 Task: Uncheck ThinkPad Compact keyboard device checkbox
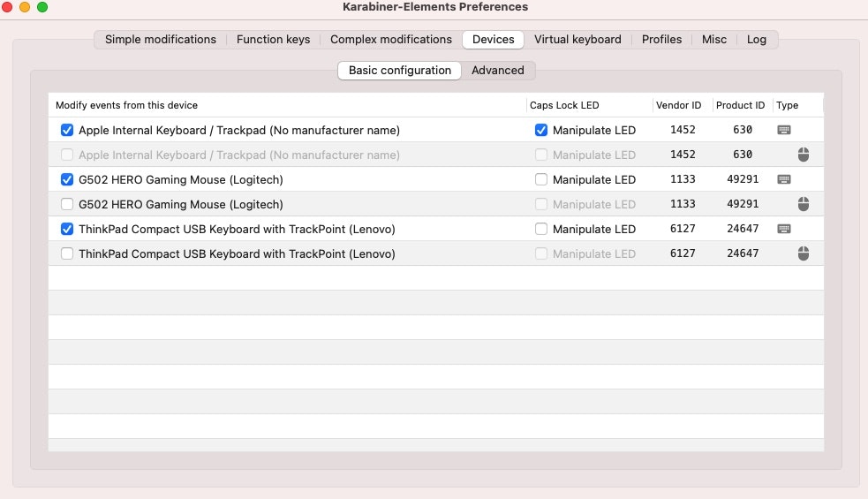point(67,229)
